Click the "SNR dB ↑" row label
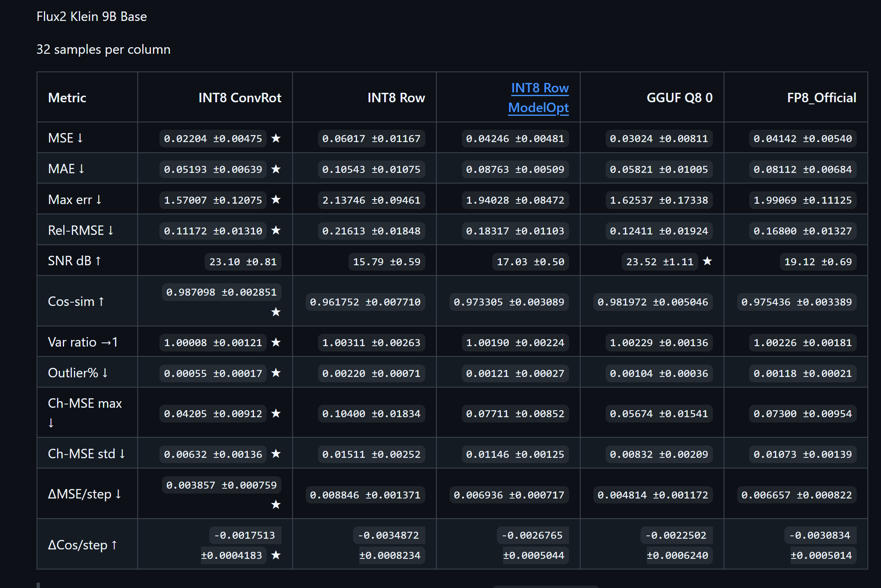This screenshot has width=881, height=588. pyautogui.click(x=74, y=261)
